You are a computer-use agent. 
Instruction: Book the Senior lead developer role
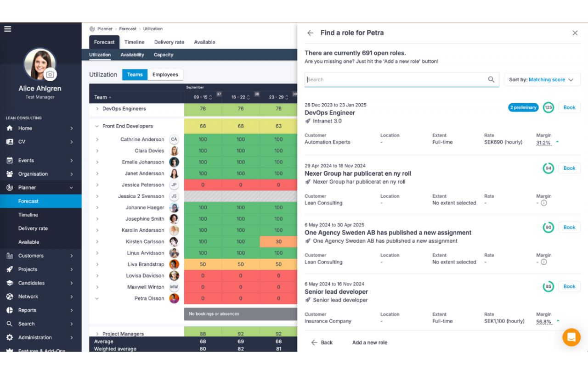[569, 287]
